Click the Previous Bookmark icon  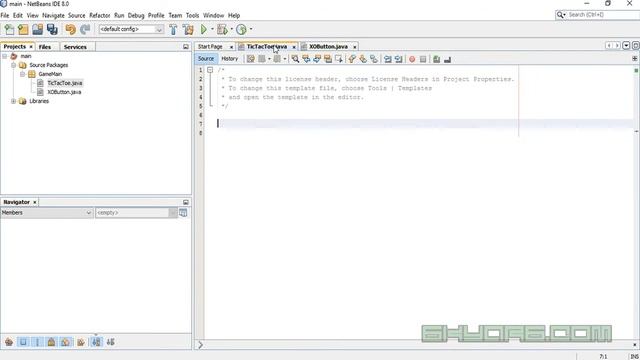[x=352, y=59]
